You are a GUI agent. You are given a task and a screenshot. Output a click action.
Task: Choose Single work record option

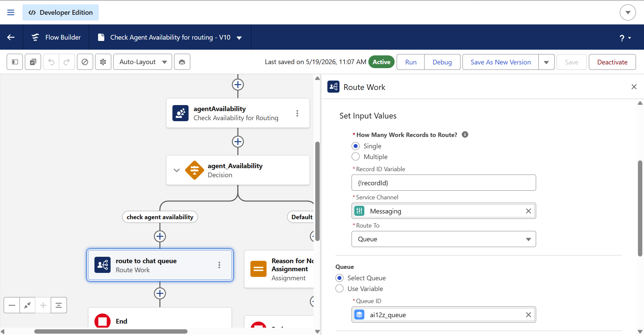pyautogui.click(x=356, y=146)
